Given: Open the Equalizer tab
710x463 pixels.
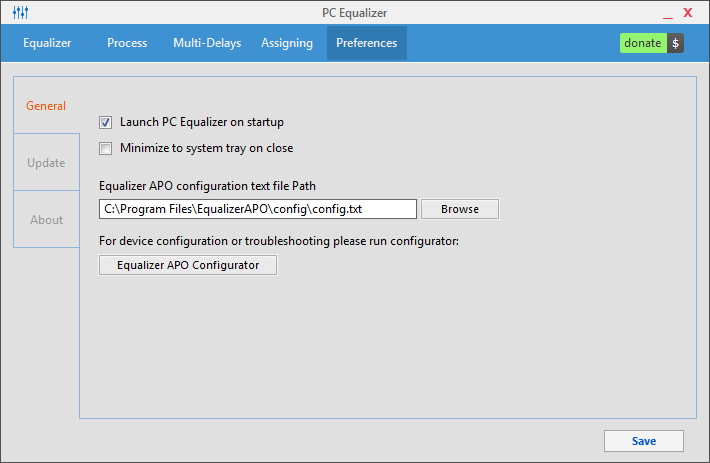Looking at the screenshot, I should pos(47,43).
